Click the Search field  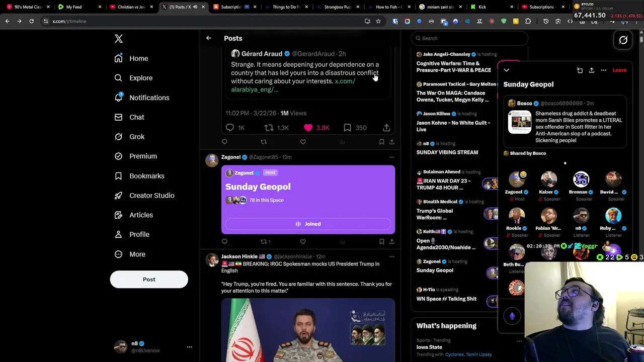point(469,38)
